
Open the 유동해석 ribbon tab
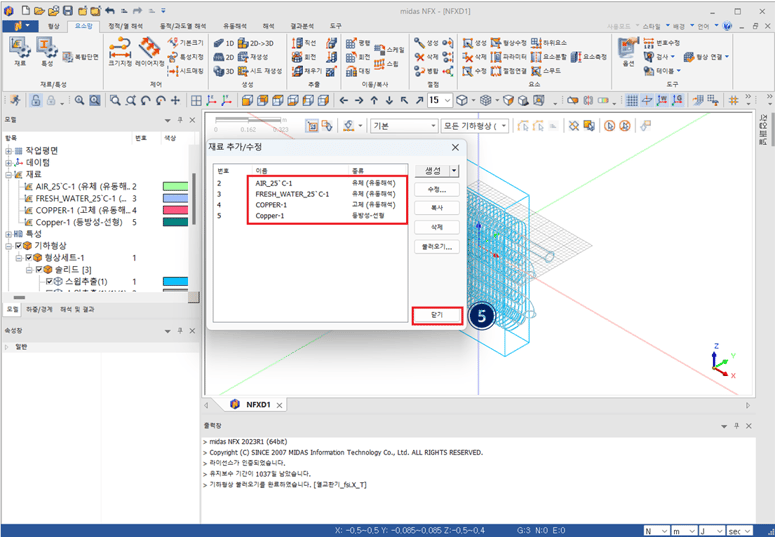[x=235, y=26]
